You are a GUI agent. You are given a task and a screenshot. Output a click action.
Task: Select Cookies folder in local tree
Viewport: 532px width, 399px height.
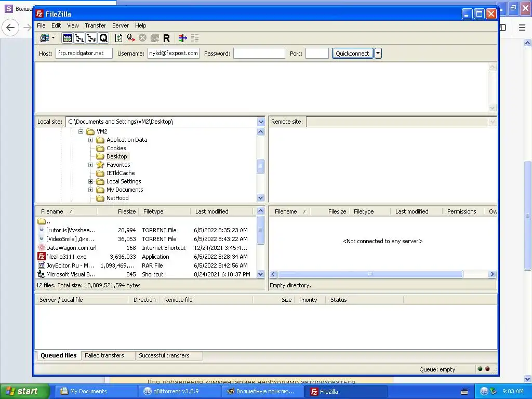(116, 148)
